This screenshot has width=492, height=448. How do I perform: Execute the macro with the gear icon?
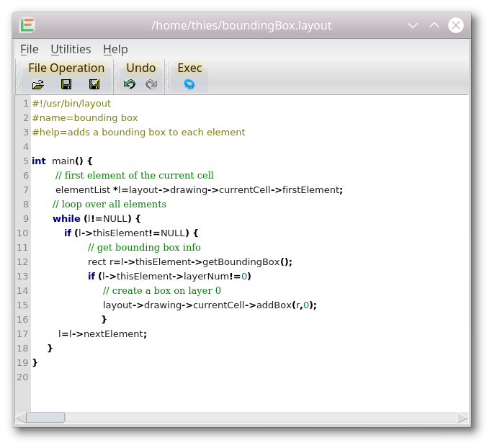click(189, 84)
